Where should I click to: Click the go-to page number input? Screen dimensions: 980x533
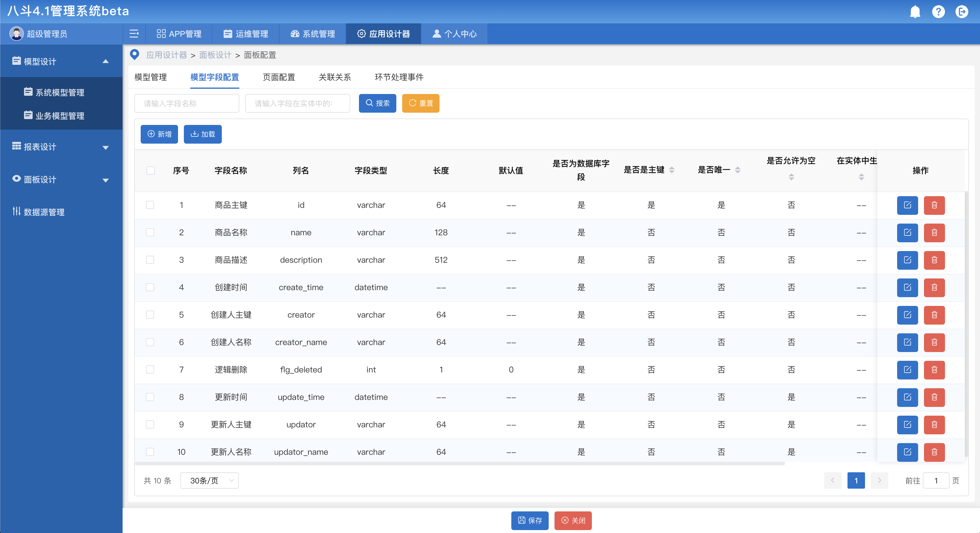[x=936, y=480]
